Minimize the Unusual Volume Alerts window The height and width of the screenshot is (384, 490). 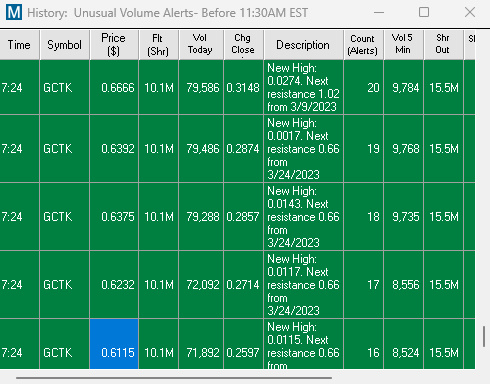coord(379,12)
